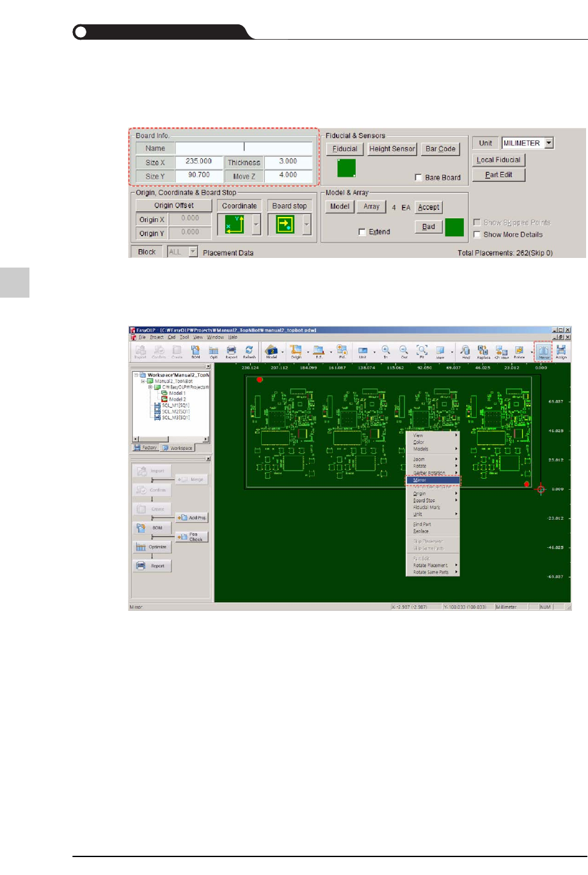Click the Bar Code button

(x=441, y=149)
